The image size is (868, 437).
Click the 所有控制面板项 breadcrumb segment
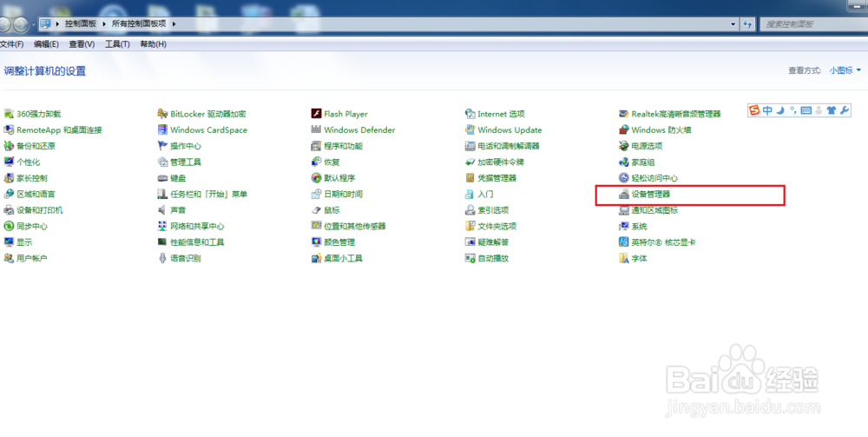pos(139,24)
